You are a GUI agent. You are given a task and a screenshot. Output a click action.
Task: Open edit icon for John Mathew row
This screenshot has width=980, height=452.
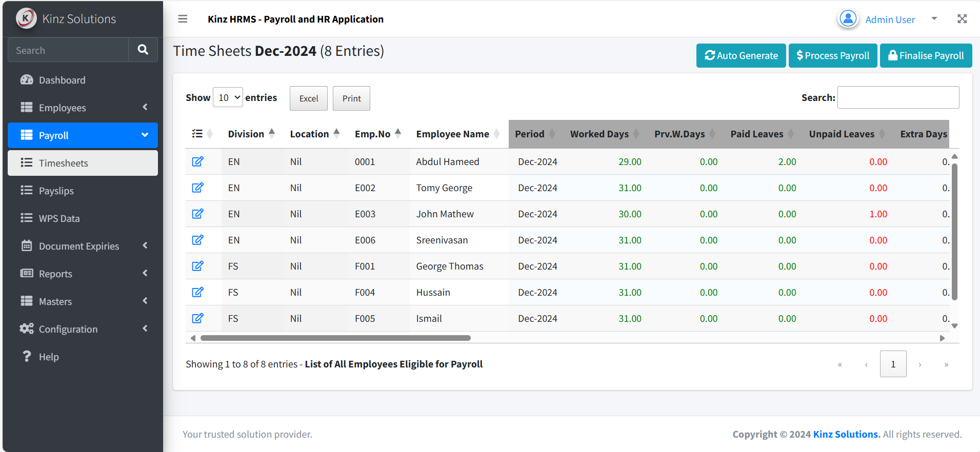coord(197,214)
